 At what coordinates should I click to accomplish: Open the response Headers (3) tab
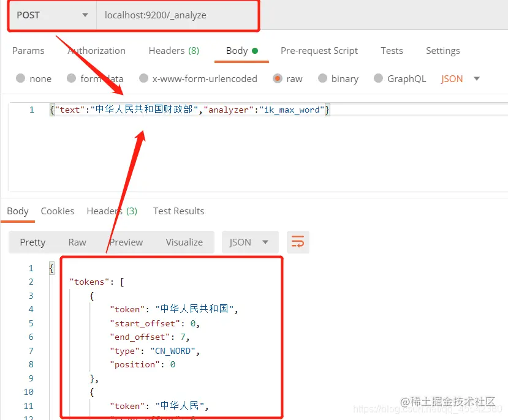pyautogui.click(x=112, y=211)
